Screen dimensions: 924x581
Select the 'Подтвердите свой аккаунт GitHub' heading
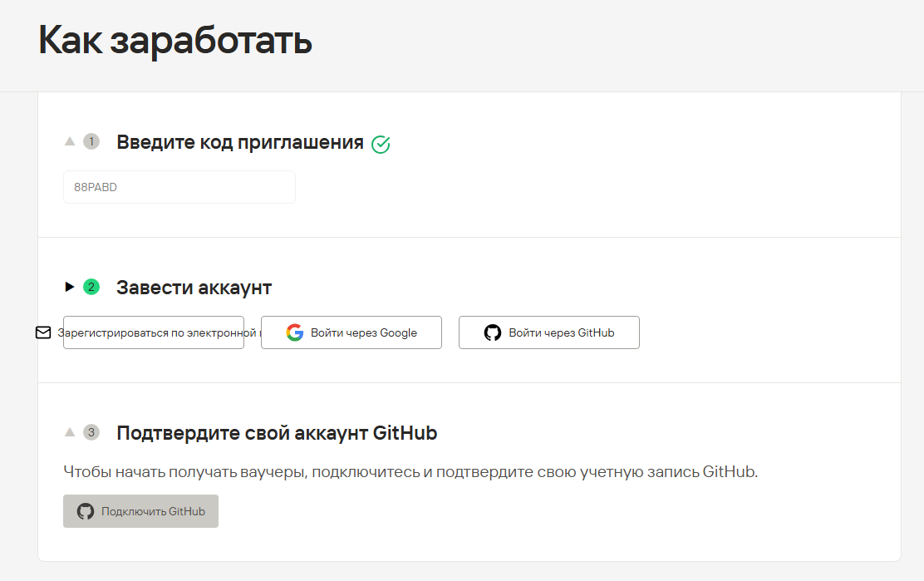click(x=277, y=433)
